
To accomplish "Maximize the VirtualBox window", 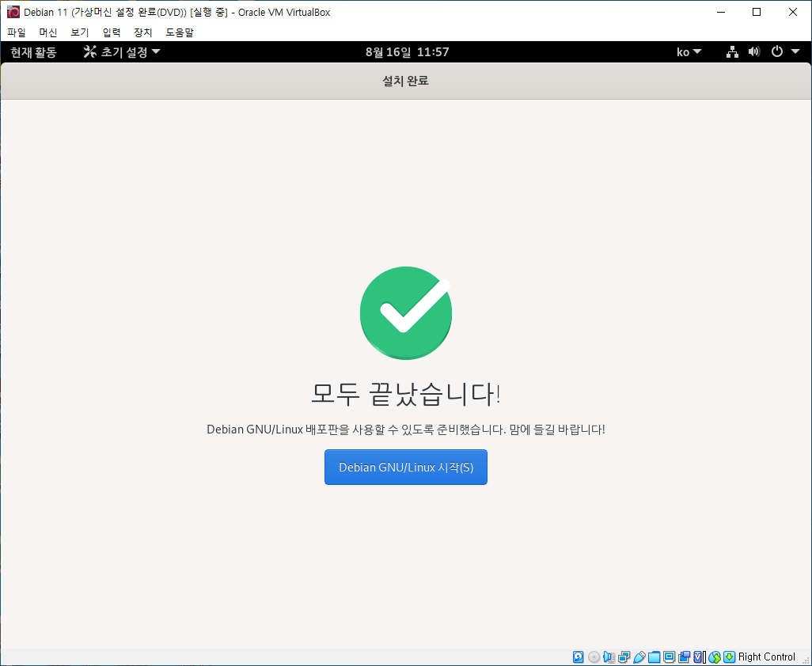I will pos(757,12).
